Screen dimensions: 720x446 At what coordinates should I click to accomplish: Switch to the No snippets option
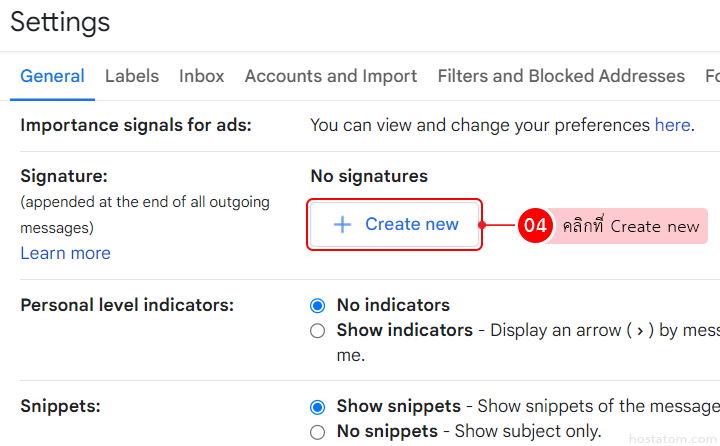click(318, 432)
